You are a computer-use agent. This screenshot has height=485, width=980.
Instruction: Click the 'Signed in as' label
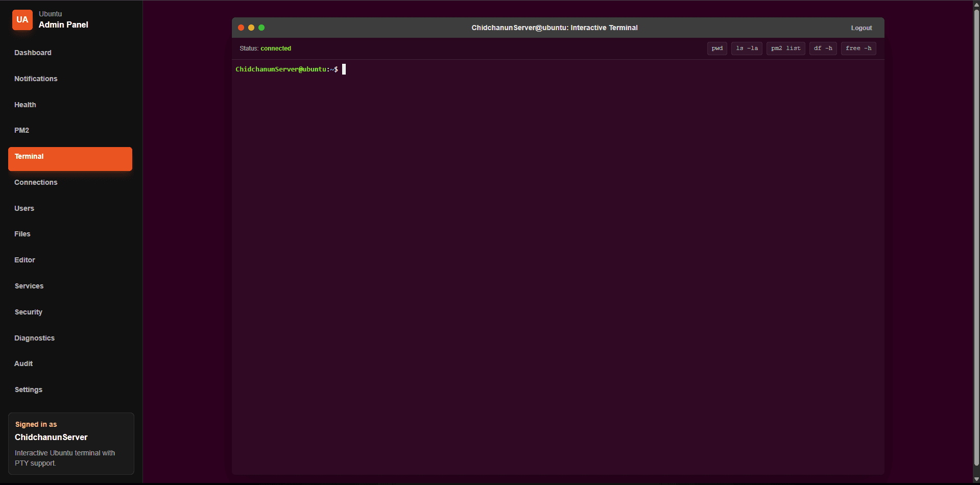(x=36, y=424)
